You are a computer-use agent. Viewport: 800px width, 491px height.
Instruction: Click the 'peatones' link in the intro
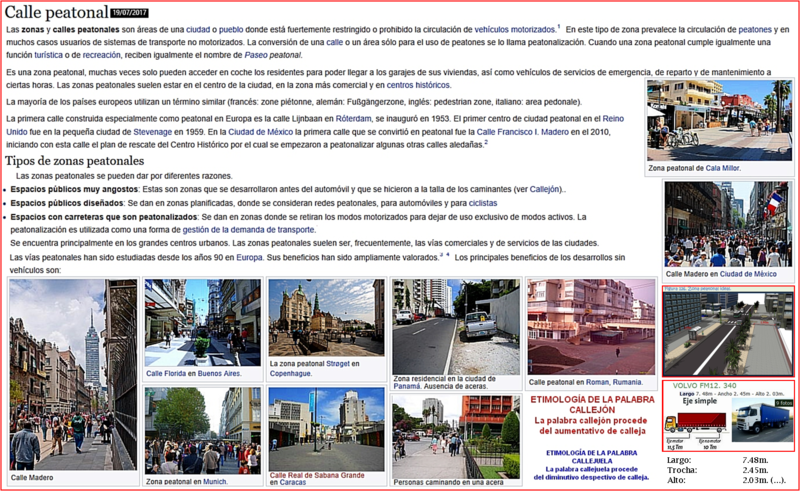755,30
